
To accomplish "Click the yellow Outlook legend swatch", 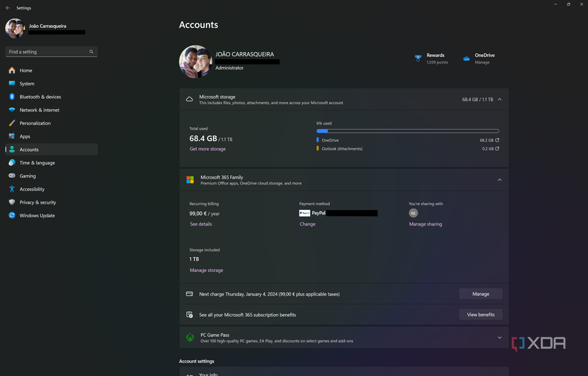I will click(x=318, y=149).
